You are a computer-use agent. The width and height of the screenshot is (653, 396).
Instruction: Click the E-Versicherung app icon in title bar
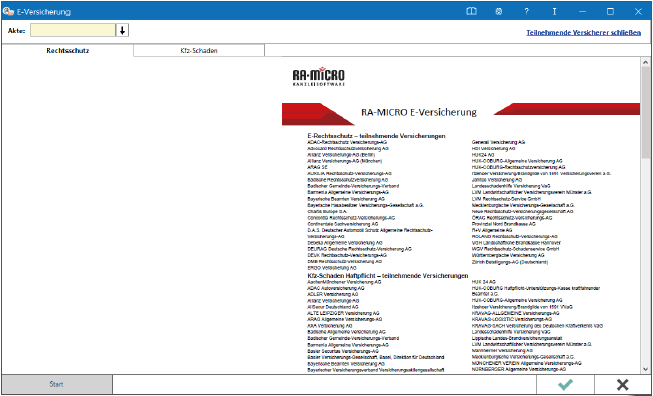8,12
